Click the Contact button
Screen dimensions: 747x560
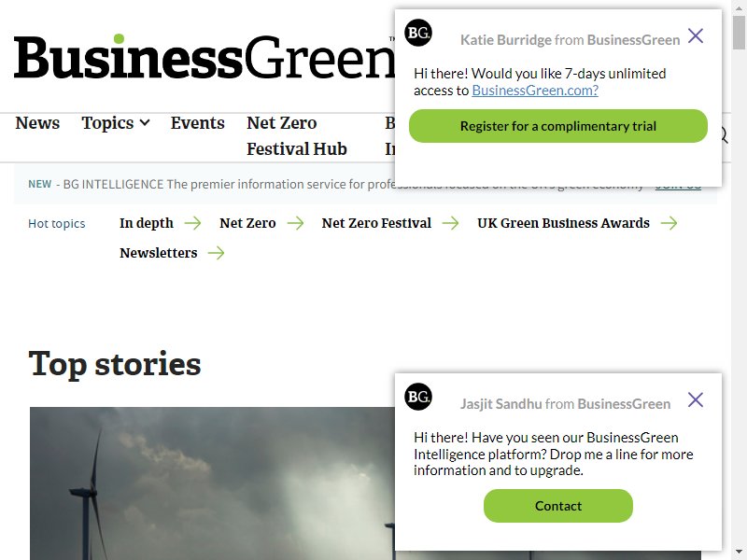tap(557, 505)
